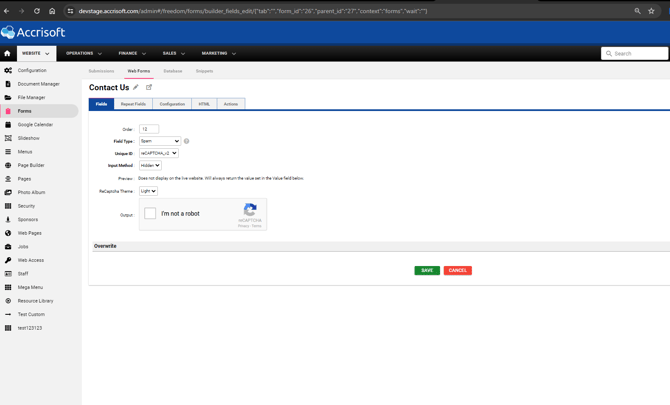Open the Field Type dropdown showing Spam
670x405 pixels.
click(x=160, y=141)
